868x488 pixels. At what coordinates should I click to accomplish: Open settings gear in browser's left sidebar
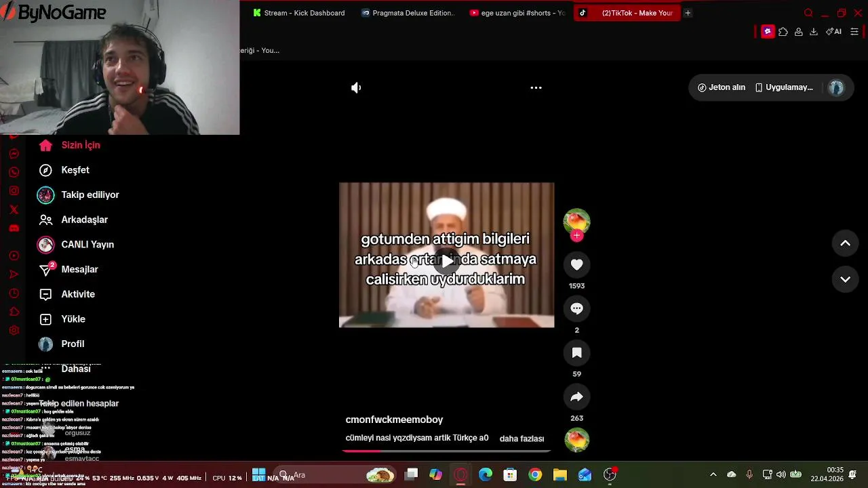click(x=14, y=331)
